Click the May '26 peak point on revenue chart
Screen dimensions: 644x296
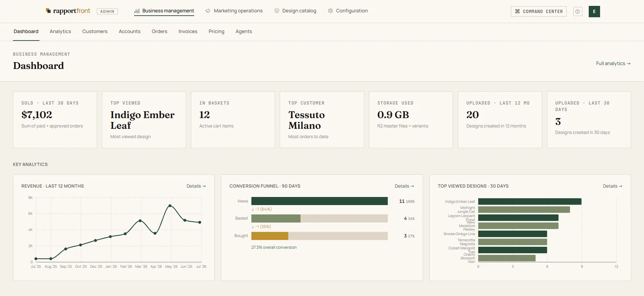(x=170, y=206)
